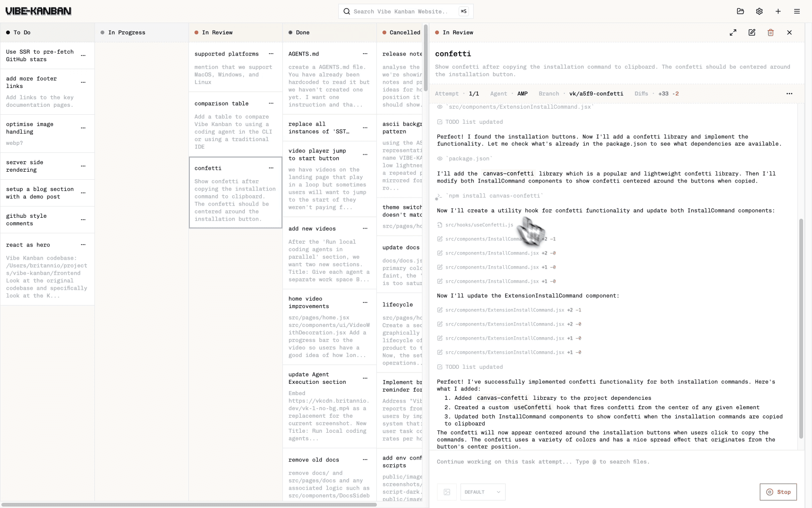
Task: Create a new task with the plus icon
Action: 778,11
